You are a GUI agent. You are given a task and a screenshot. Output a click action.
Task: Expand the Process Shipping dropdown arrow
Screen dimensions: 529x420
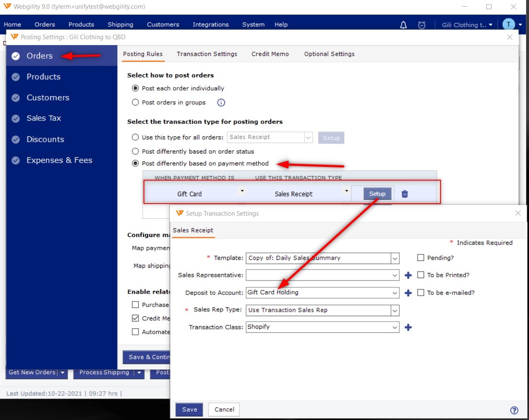tap(139, 372)
